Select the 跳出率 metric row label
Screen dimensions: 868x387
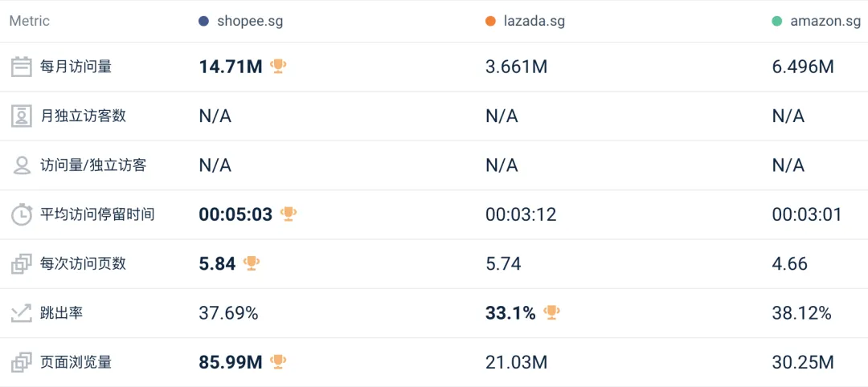click(x=61, y=313)
